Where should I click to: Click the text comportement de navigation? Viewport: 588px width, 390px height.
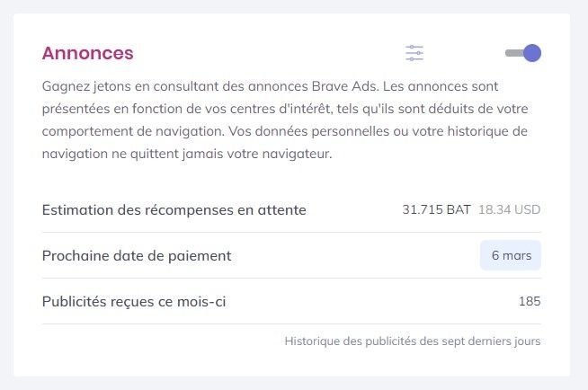(x=133, y=132)
